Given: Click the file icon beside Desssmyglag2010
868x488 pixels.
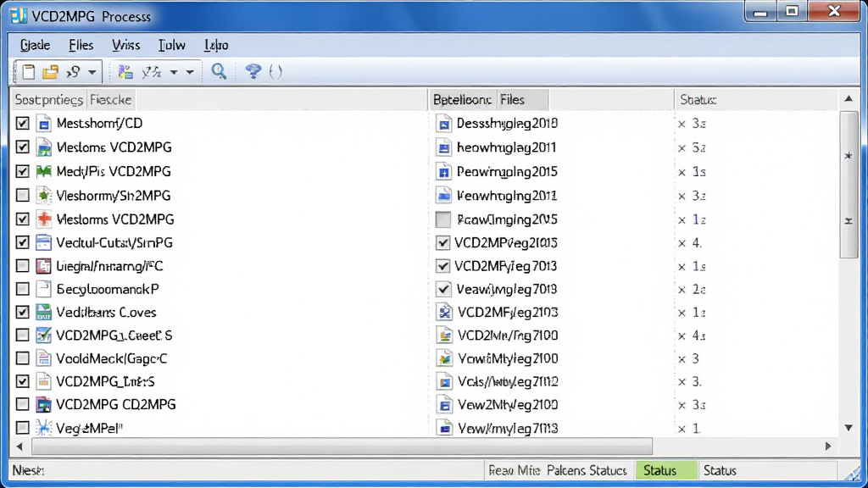Looking at the screenshot, I should pos(443,124).
